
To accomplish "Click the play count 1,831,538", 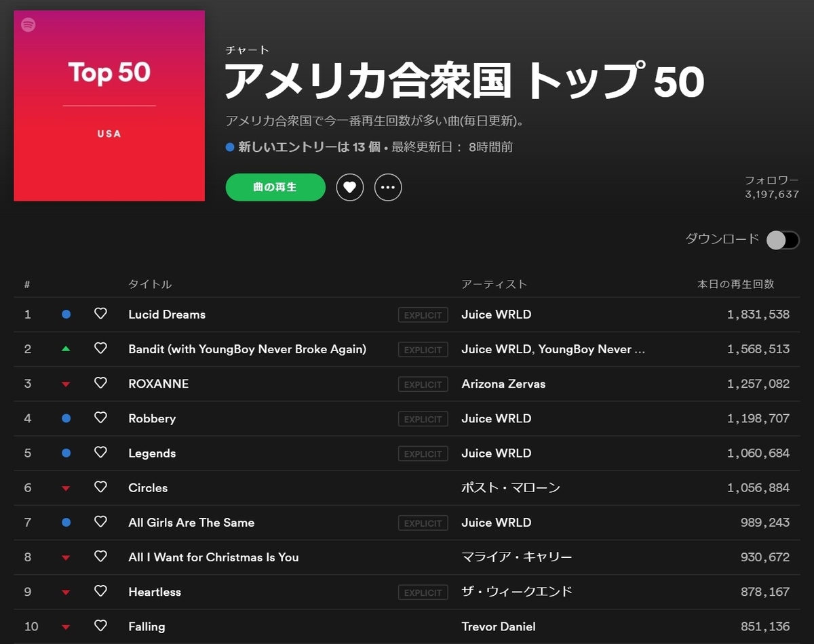I will coord(758,315).
